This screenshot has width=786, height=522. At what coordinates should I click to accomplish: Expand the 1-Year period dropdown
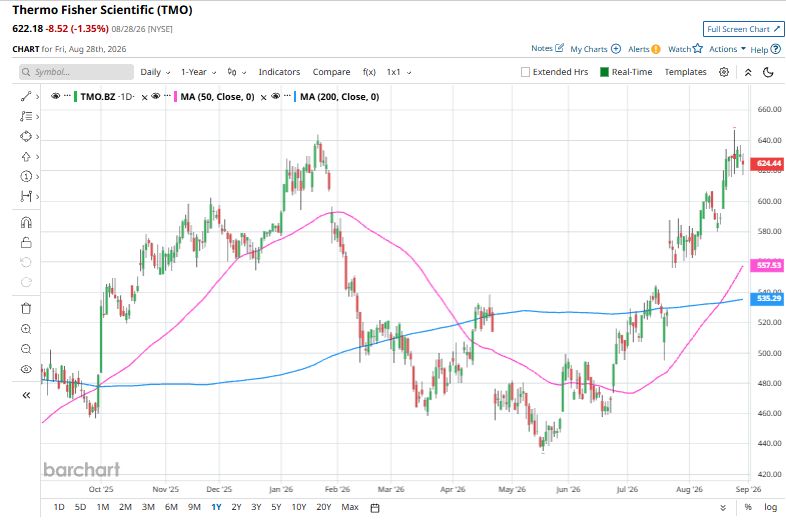point(199,72)
